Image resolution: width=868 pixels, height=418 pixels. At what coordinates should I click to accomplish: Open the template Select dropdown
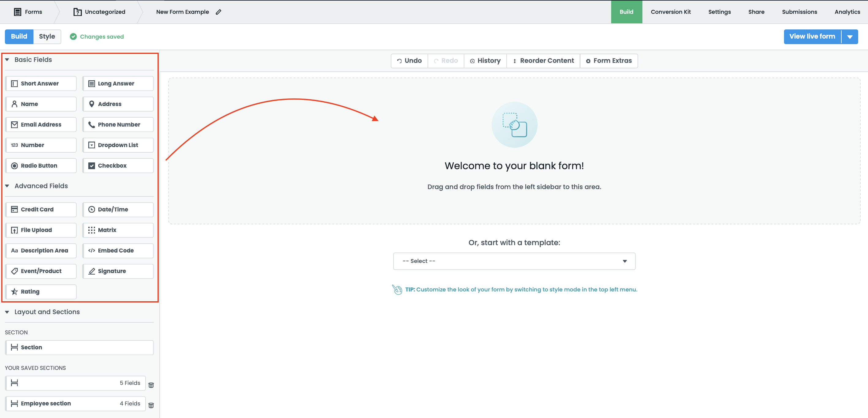(x=514, y=261)
